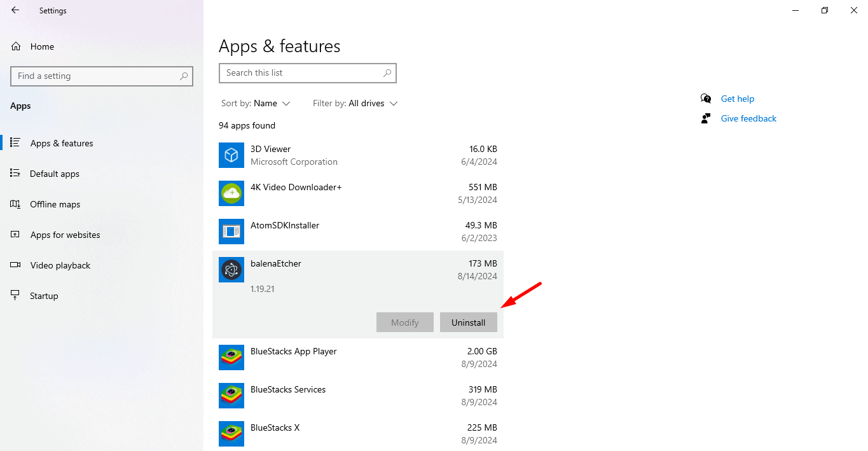Open Offline maps settings
The image size is (868, 451).
pyautogui.click(x=102, y=204)
